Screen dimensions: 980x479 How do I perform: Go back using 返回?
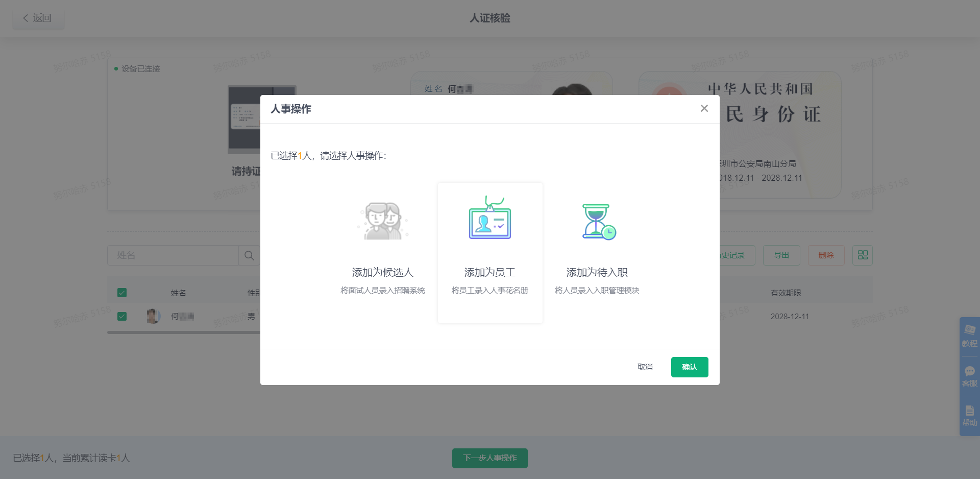(38, 18)
